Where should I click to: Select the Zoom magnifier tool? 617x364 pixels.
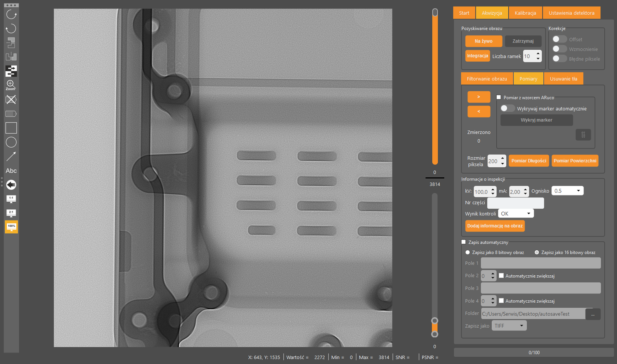click(11, 85)
